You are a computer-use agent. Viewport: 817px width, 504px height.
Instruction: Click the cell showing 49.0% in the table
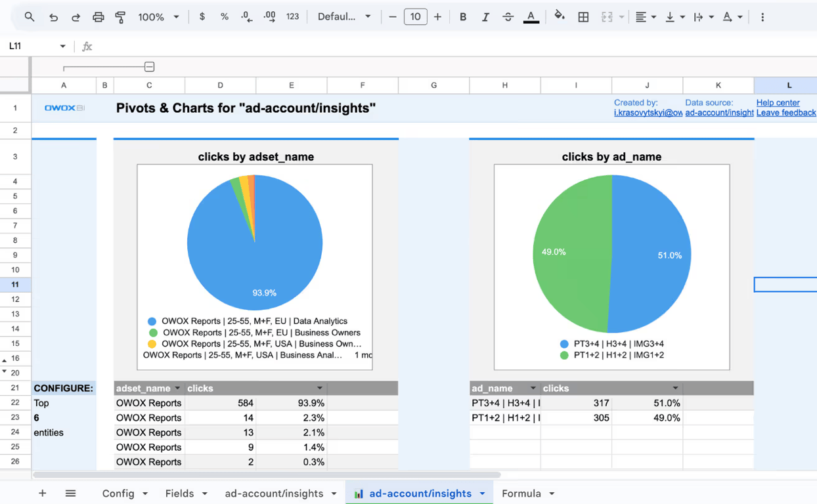pos(648,418)
